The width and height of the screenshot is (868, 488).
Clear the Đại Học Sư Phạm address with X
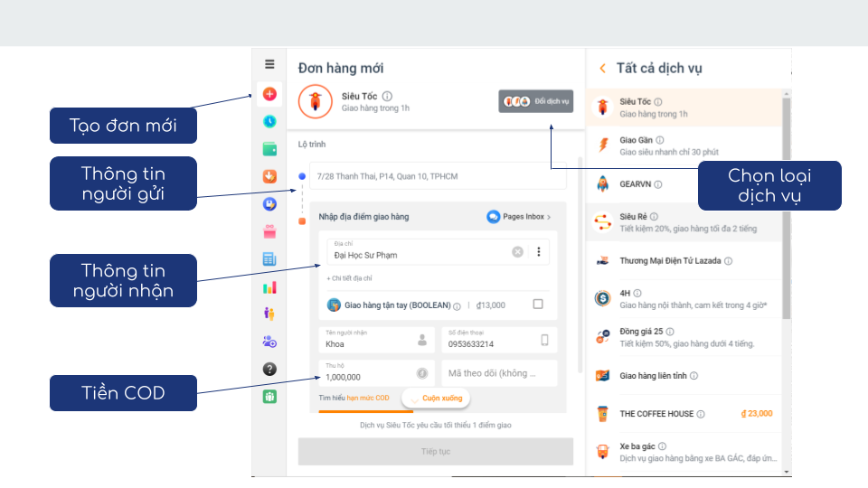point(517,252)
